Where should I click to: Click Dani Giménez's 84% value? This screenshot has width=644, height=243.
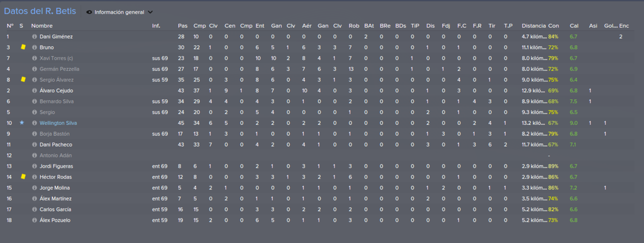pyautogui.click(x=553, y=37)
